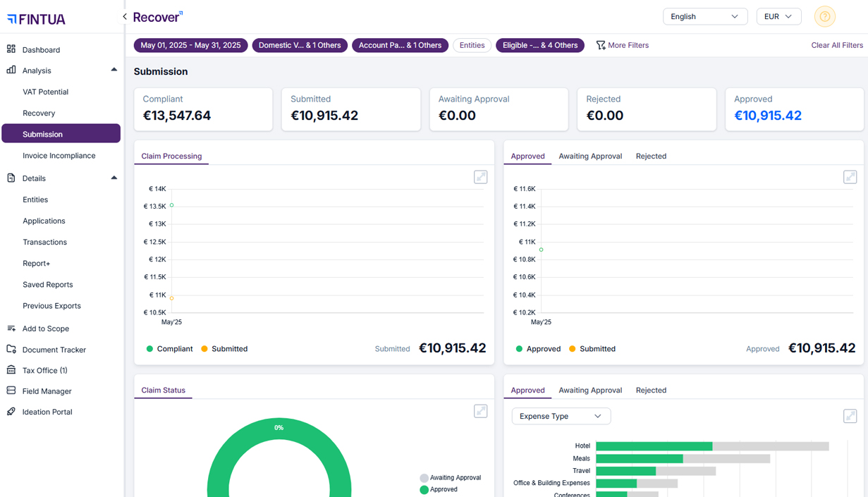Open Transactions in sidebar

click(x=44, y=242)
